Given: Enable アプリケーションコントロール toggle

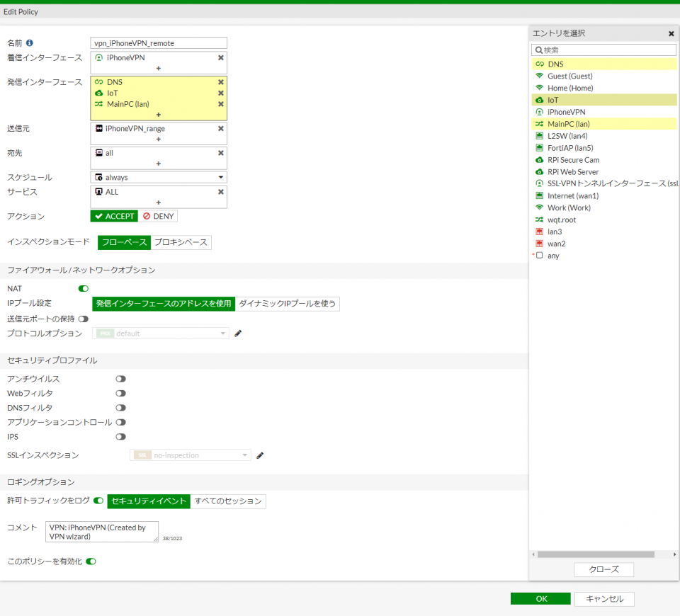Looking at the screenshot, I should click(120, 422).
